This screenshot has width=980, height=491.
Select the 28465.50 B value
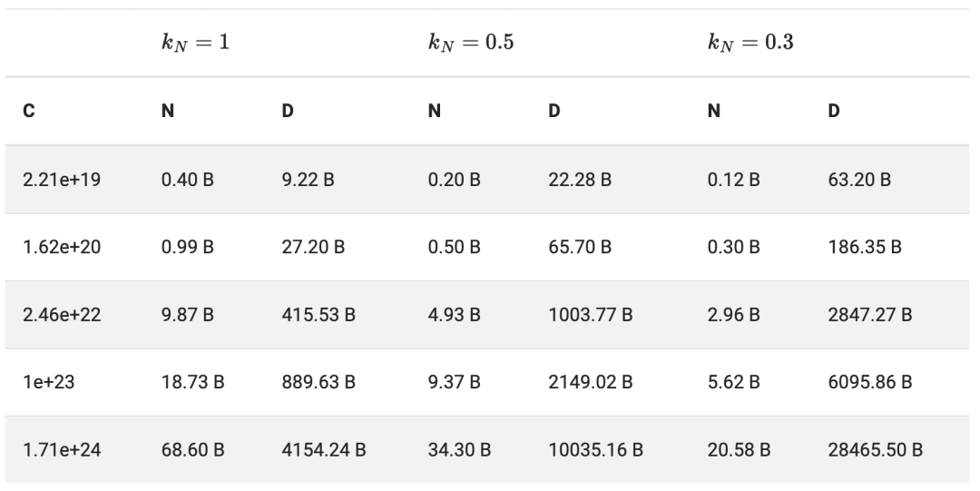click(875, 450)
